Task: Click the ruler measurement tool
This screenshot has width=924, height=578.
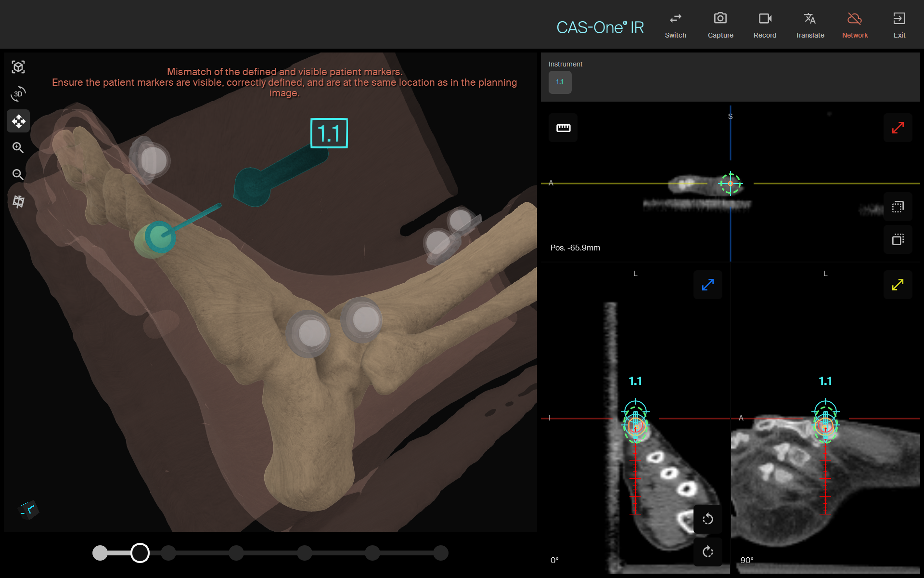Action: point(563,128)
